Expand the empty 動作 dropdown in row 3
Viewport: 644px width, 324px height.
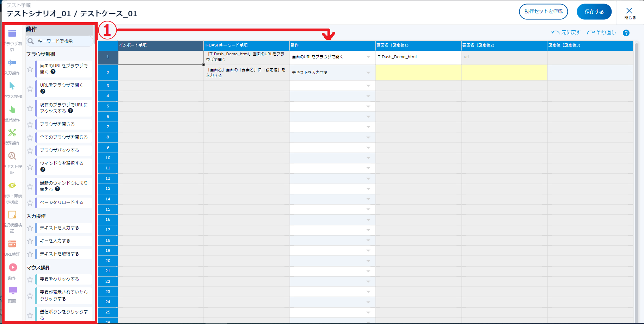(368, 86)
